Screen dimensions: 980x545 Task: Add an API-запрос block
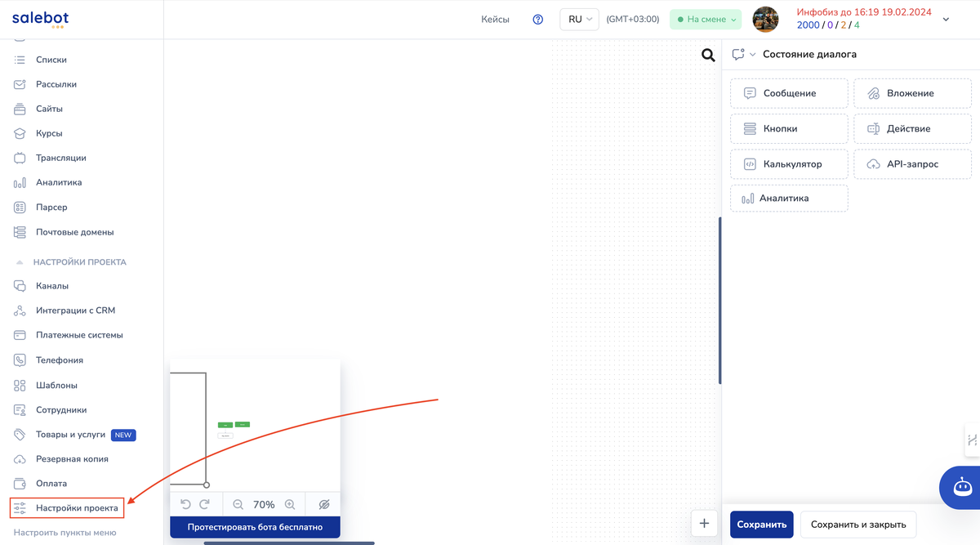[912, 164]
